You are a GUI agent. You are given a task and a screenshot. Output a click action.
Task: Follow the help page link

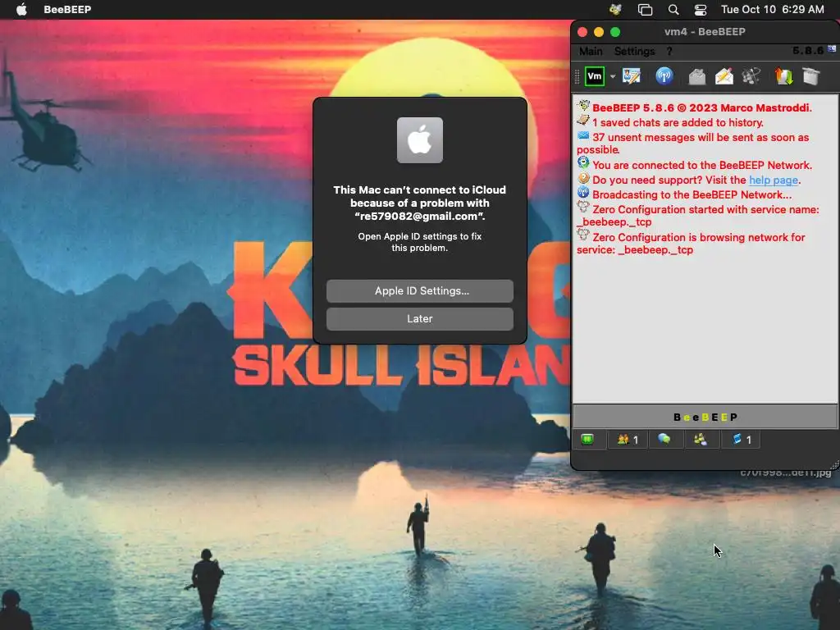click(x=773, y=180)
